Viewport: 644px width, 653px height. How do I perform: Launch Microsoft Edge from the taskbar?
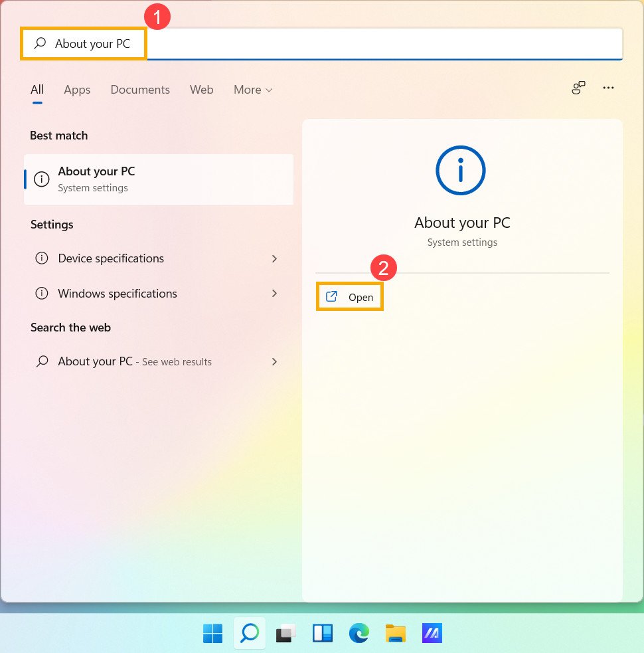[359, 634]
